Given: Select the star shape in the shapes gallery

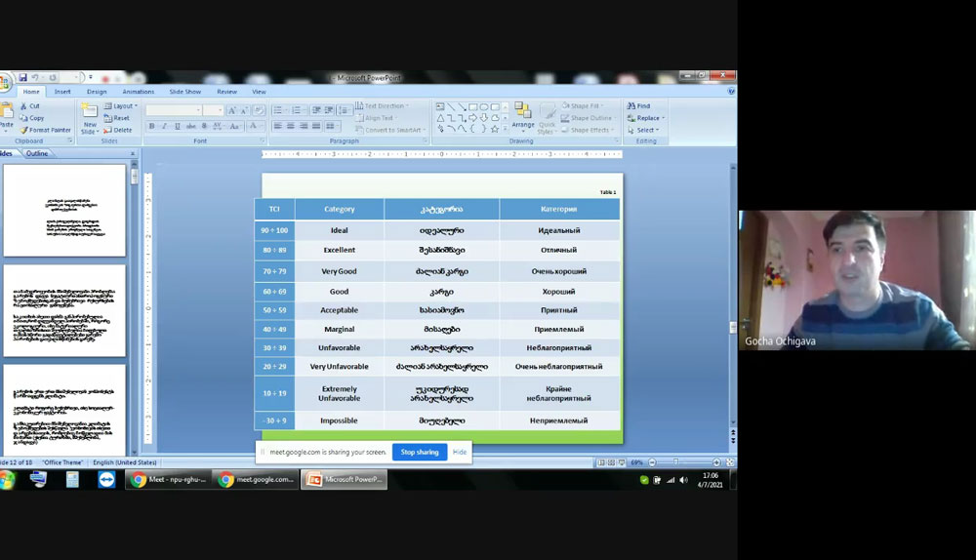Looking at the screenshot, I should [x=495, y=128].
